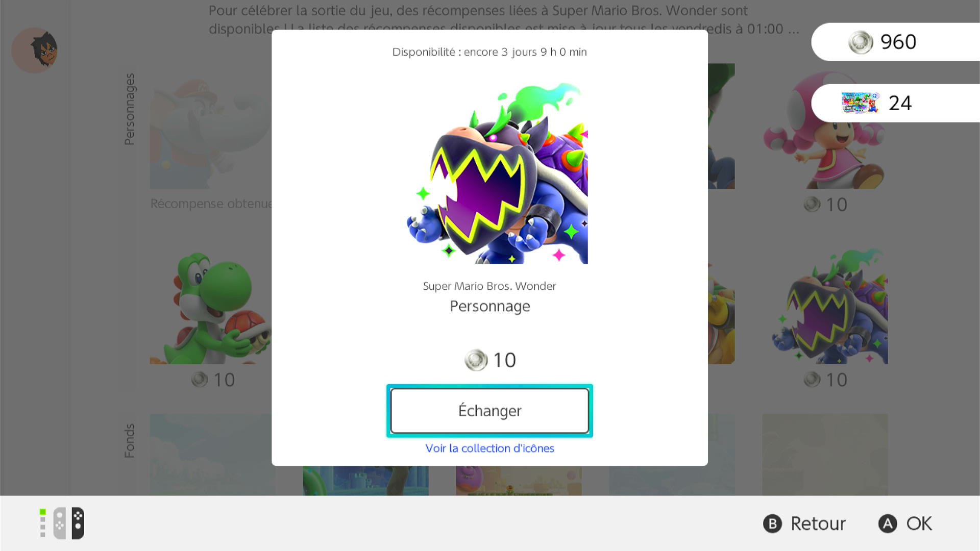Select the Toadette character icon

click(825, 126)
